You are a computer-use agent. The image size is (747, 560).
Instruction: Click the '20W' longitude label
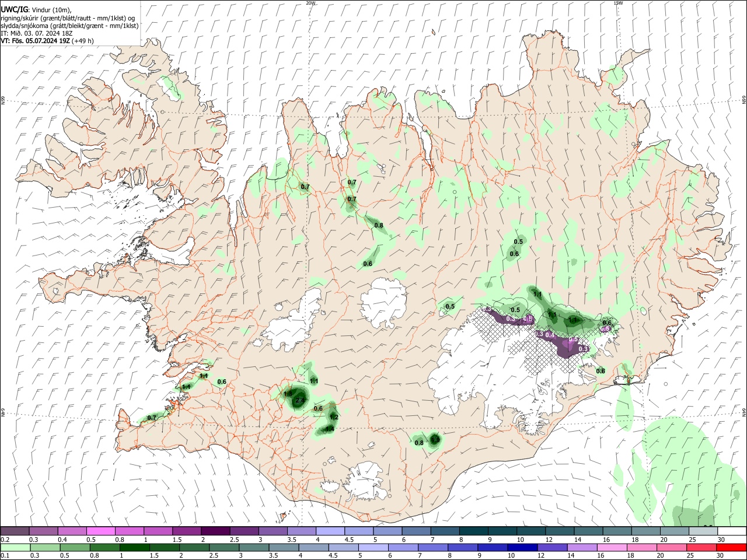(311, 3)
